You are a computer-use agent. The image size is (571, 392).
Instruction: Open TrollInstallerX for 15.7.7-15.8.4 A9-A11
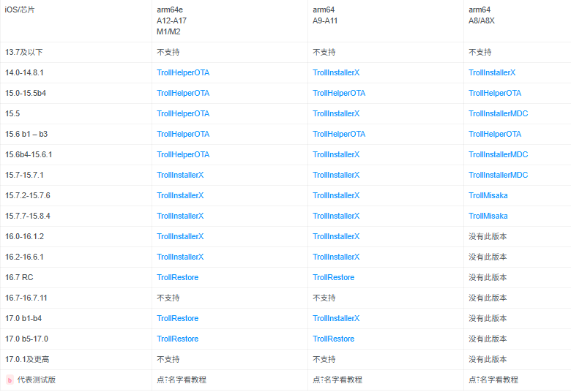[336, 216]
